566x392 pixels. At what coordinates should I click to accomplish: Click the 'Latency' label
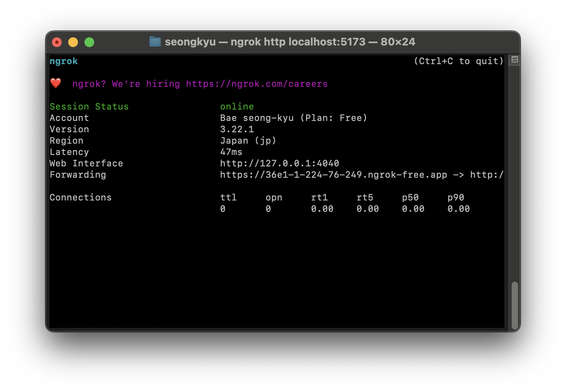click(69, 152)
